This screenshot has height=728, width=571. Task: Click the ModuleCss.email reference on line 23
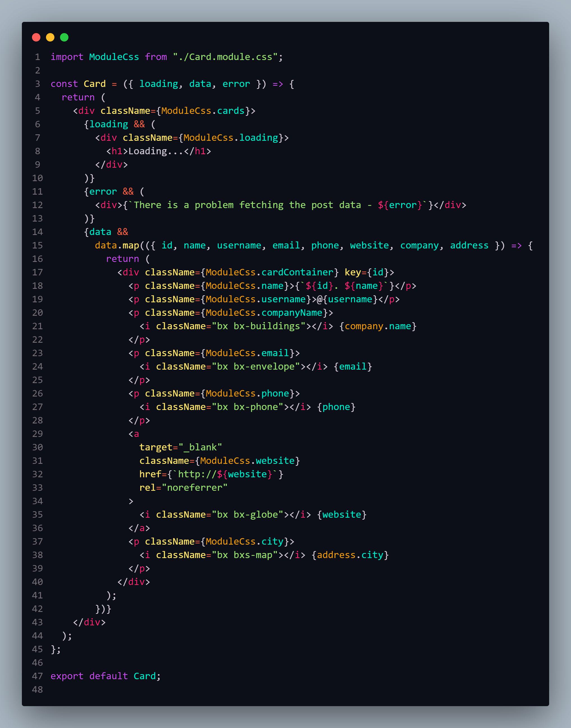(247, 353)
